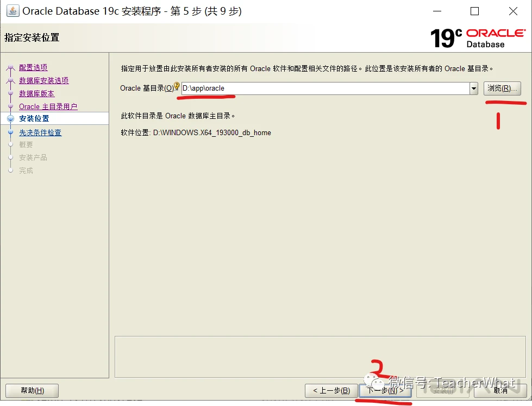Click the Java installer icon in title bar
The image size is (532, 406).
12,11
